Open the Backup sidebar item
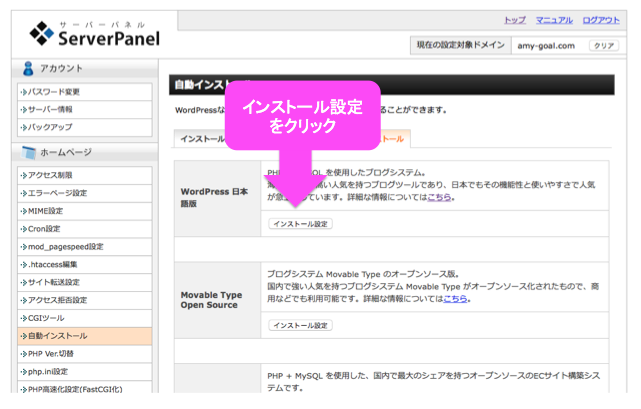641x409 pixels. coord(85,127)
